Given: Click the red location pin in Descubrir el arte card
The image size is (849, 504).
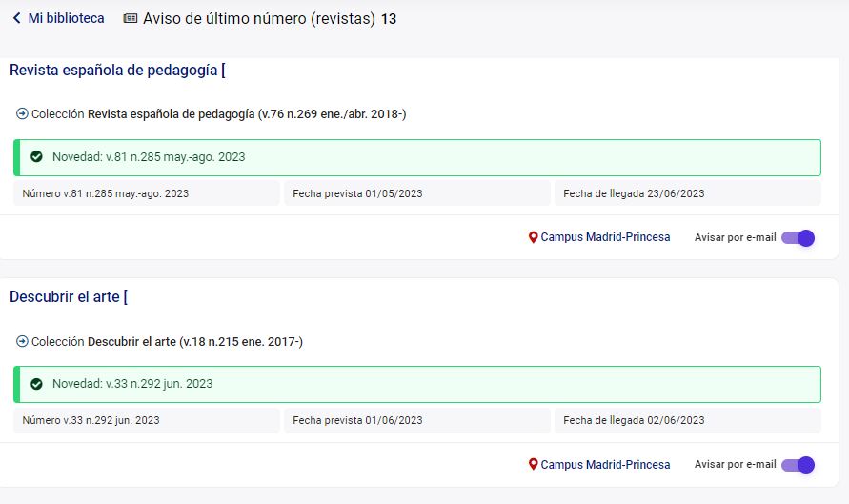Looking at the screenshot, I should coord(534,465).
